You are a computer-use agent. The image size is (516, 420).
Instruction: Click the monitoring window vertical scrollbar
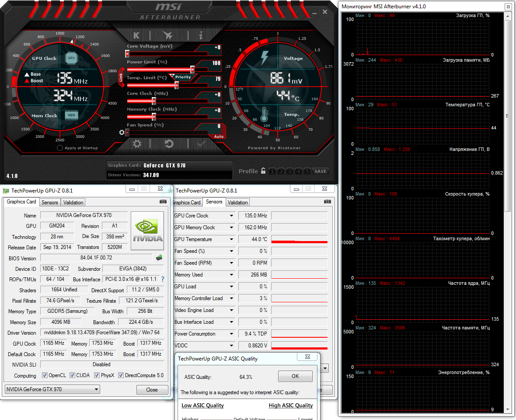(507, 116)
